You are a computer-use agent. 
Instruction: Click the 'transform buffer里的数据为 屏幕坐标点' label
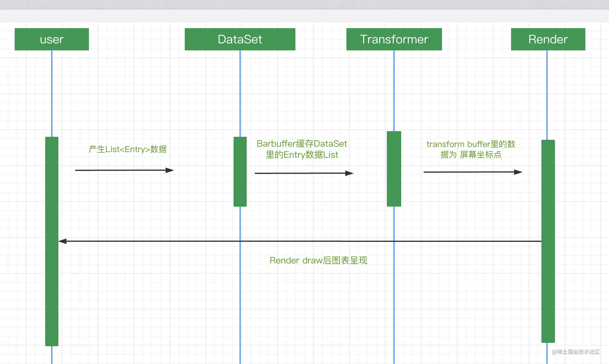471,149
